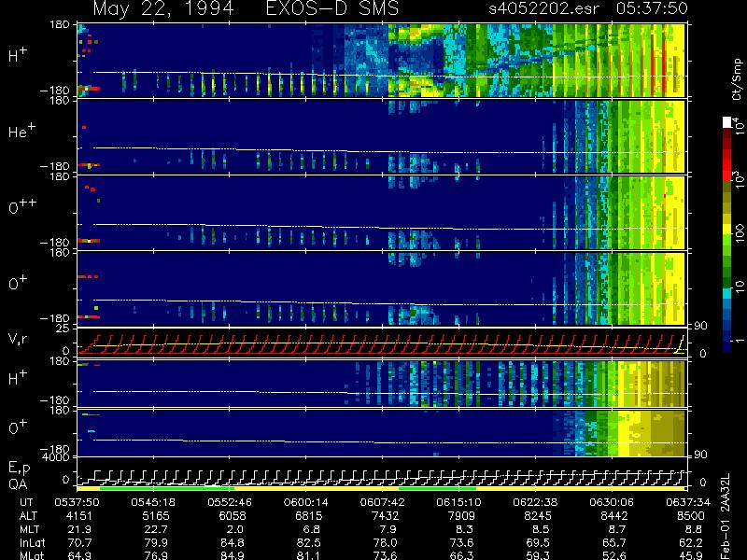
Task: Select UT value '0537:50'
Action: [77, 502]
